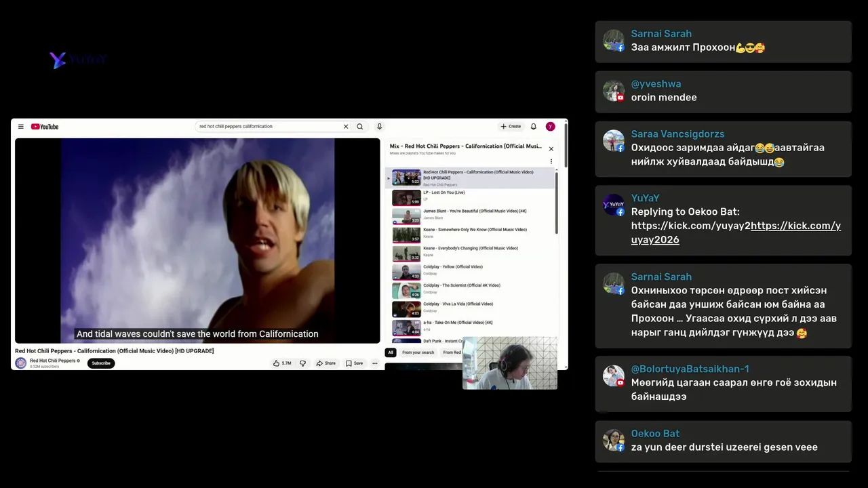This screenshot has width=868, height=488.
Task: Open more actions ellipsis below video
Action: (x=374, y=363)
